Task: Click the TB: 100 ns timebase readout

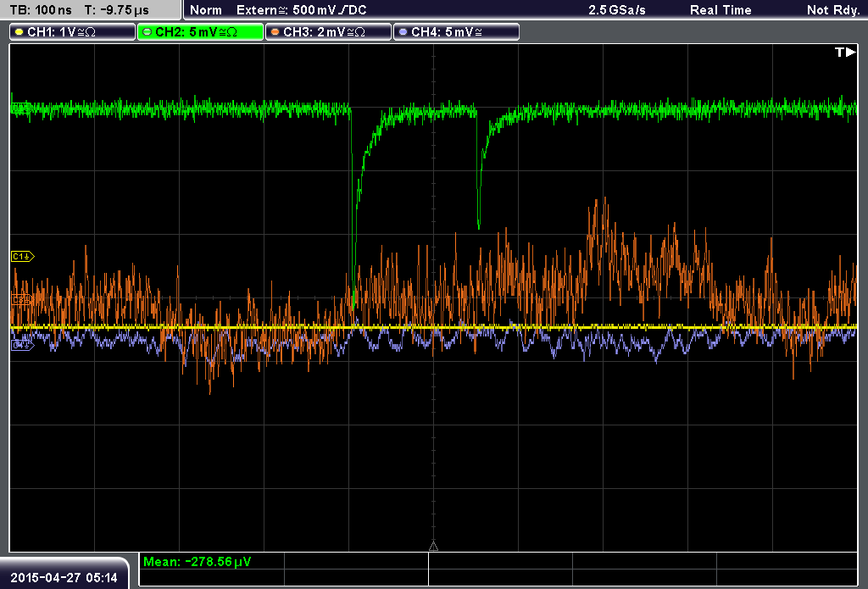Action: pyautogui.click(x=42, y=10)
